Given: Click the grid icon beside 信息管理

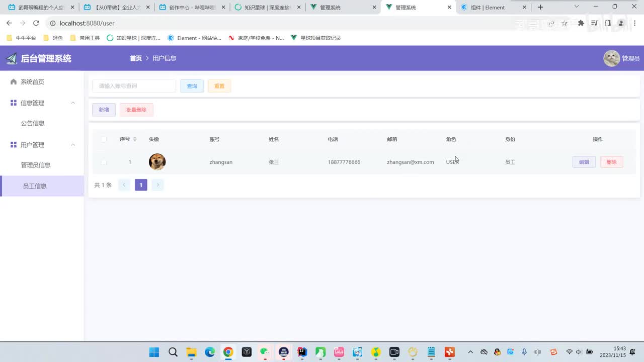Looking at the screenshot, I should click(x=14, y=103).
